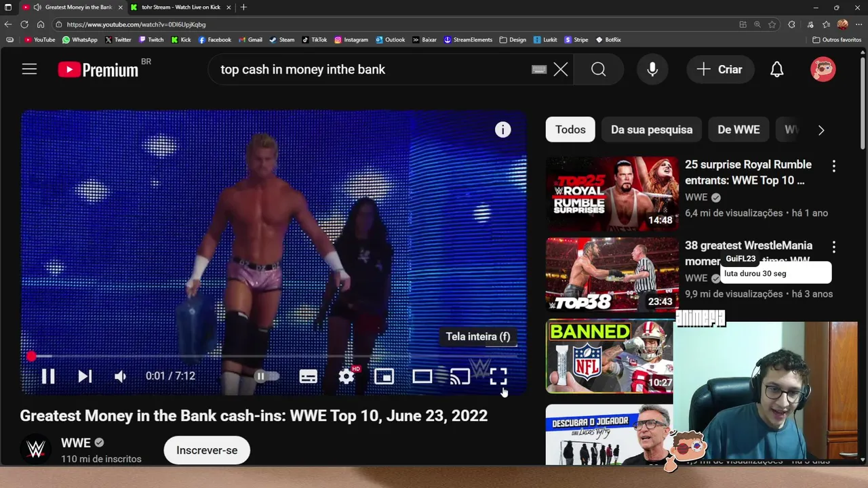Screen dimensions: 868x488
Task: Click 'Inscrever-se' subscribe button
Action: point(207,450)
